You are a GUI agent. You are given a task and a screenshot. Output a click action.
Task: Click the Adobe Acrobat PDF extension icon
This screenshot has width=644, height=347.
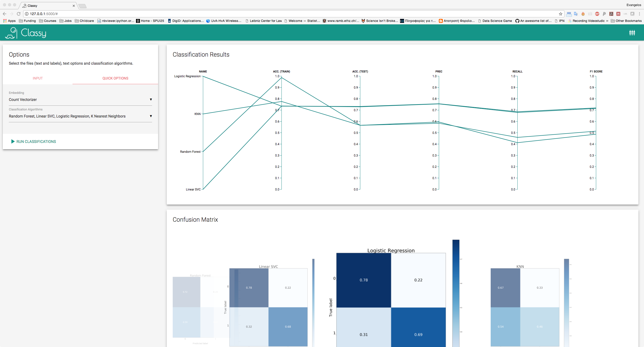click(x=611, y=14)
